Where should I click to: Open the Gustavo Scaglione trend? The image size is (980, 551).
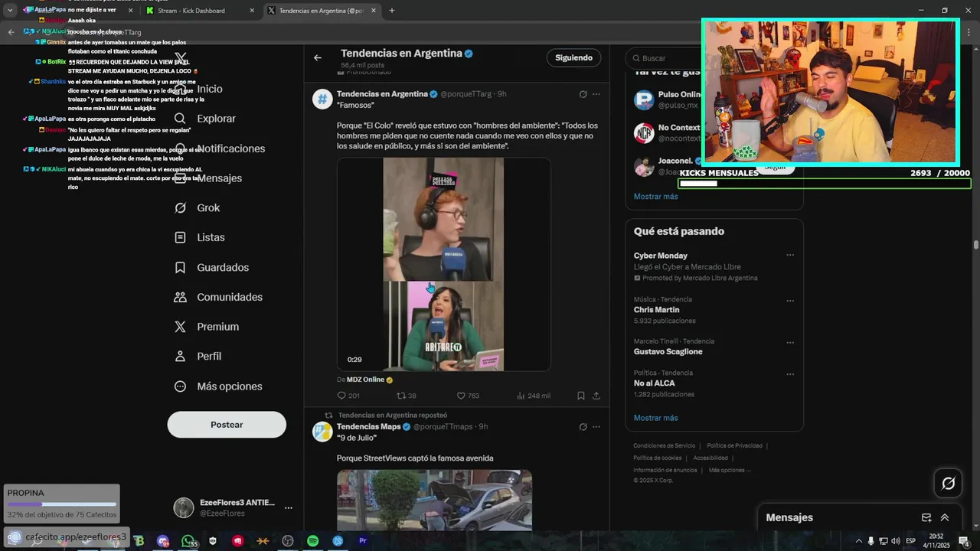(x=668, y=352)
